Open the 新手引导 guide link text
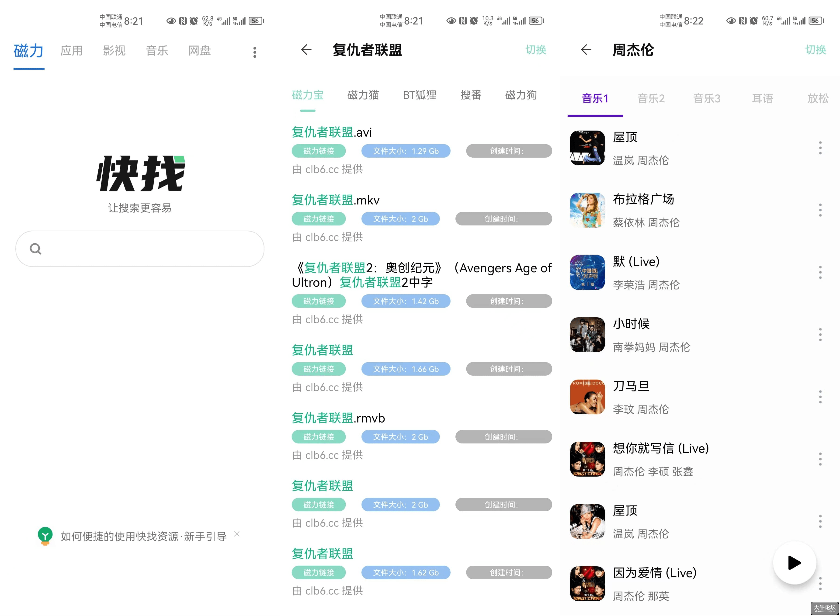The height and width of the screenshot is (616, 840). pos(144,536)
